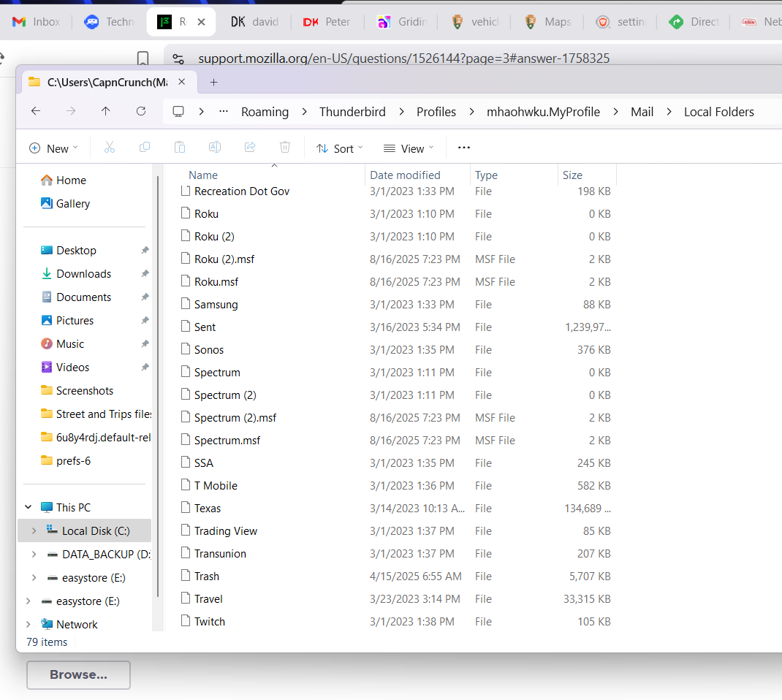Viewport: 782px width, 700px height.
Task: Open the Sort dropdown menu
Action: pos(339,148)
